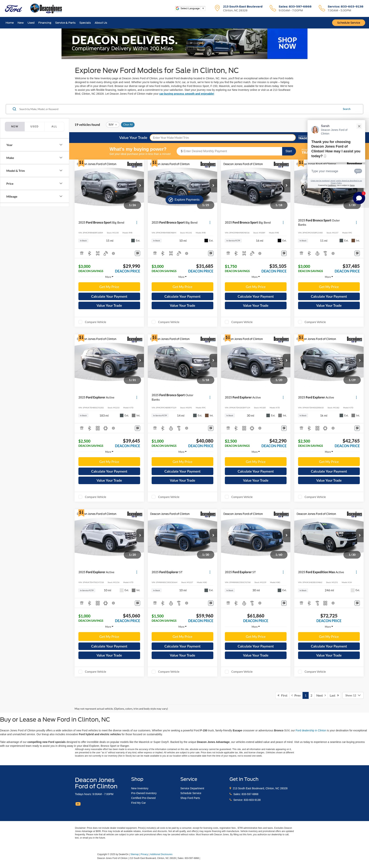Expand More under the $42,290 price

pos(256,452)
